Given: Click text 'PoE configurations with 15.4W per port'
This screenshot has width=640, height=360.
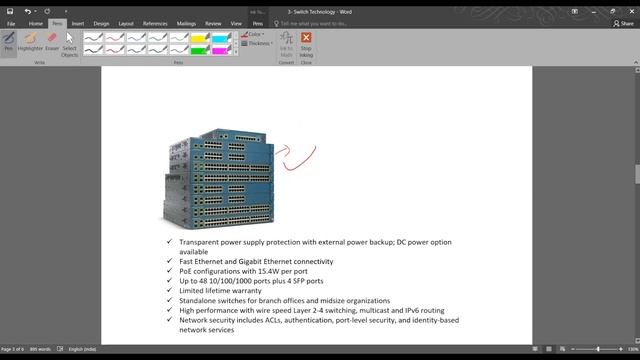Looking at the screenshot, I should 243,271.
